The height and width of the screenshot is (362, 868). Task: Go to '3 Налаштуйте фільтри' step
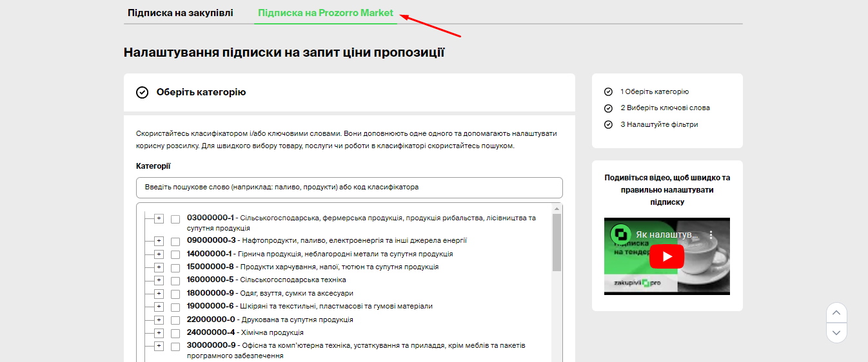(x=659, y=125)
